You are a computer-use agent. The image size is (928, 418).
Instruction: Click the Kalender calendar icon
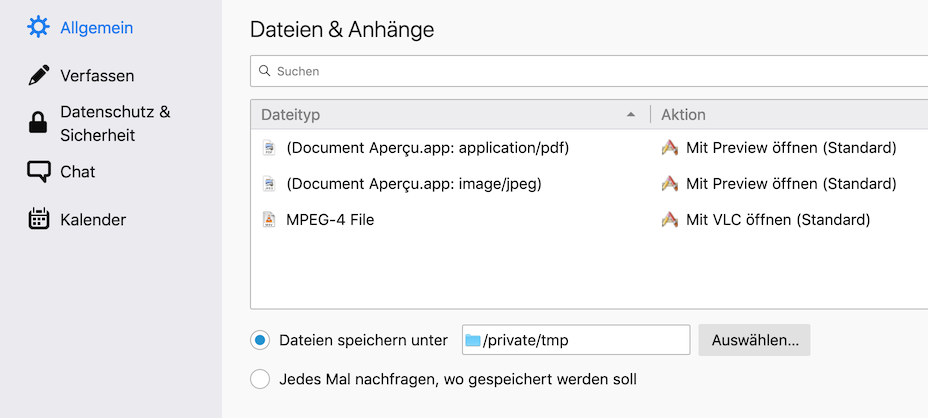click(38, 219)
